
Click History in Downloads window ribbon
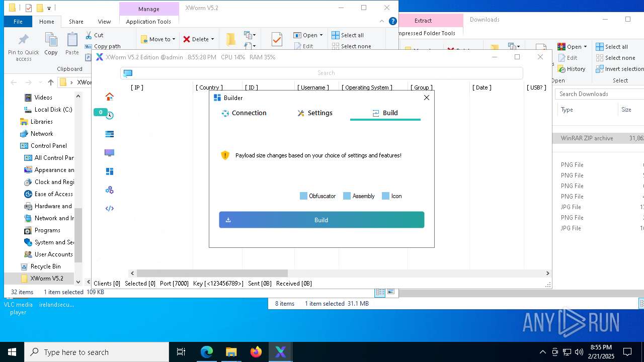tap(571, 69)
